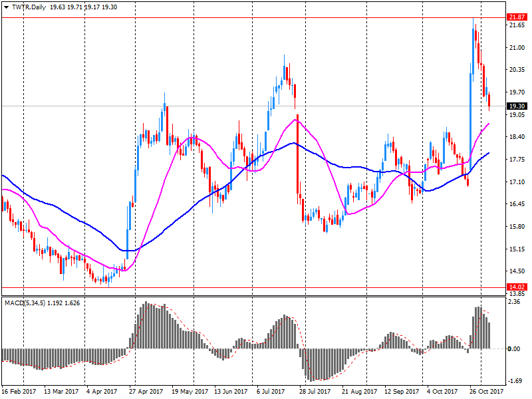The image size is (532, 399).
Task: Click the 20.35 price axis value
Action: (x=517, y=70)
